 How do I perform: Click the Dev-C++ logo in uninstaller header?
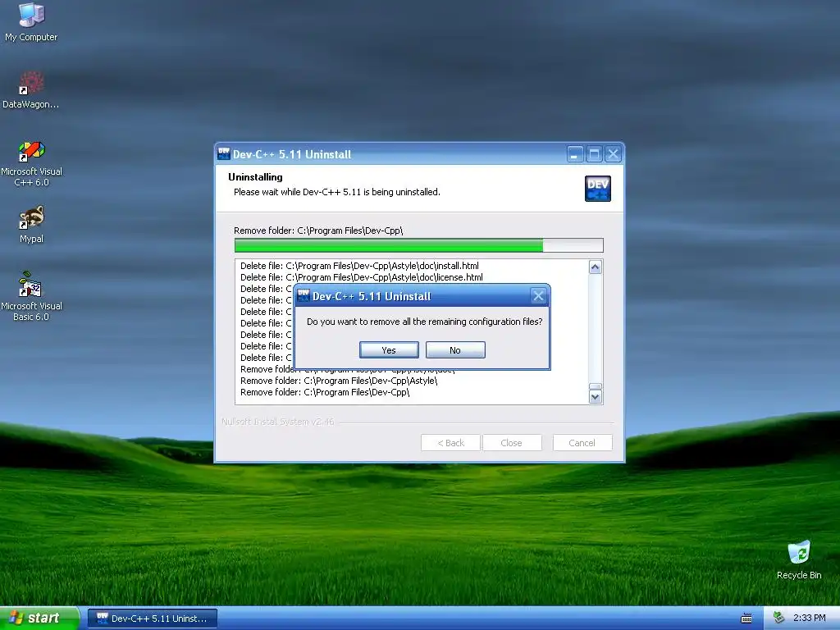coord(598,189)
